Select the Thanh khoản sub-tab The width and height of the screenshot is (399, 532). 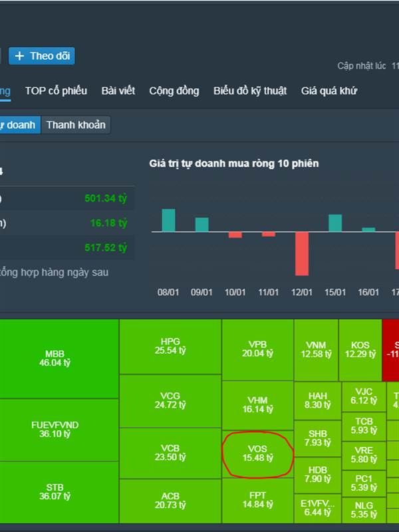[76, 125]
